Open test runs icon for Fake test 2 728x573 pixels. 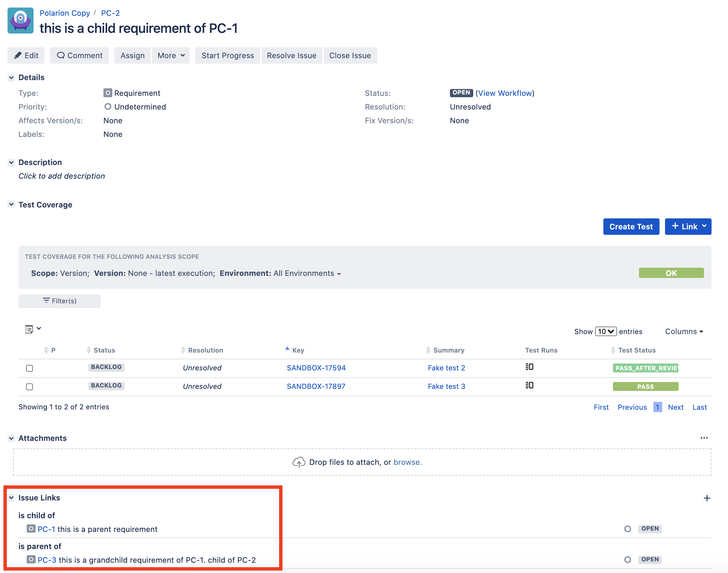pos(529,367)
